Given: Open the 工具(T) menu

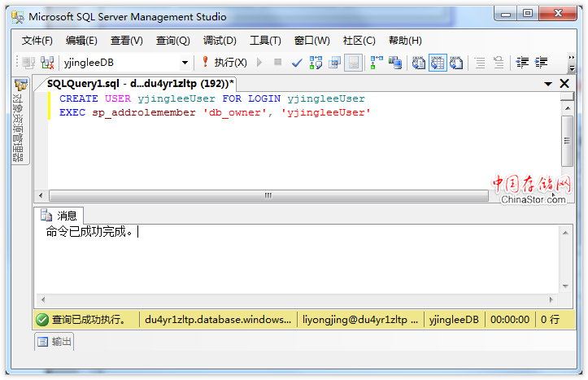Looking at the screenshot, I should pyautogui.click(x=265, y=41).
